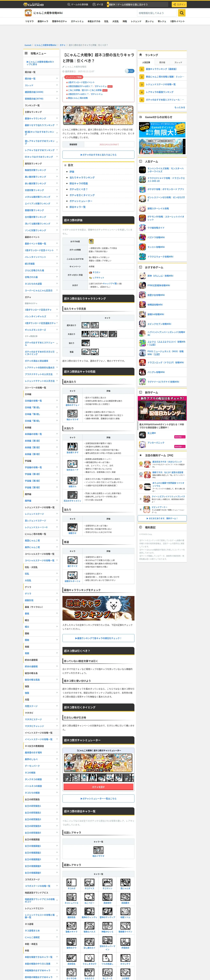Click 最強ランキングで各キャラの順位をチェック button
This screenshot has width=210, height=980.
tap(98, 638)
